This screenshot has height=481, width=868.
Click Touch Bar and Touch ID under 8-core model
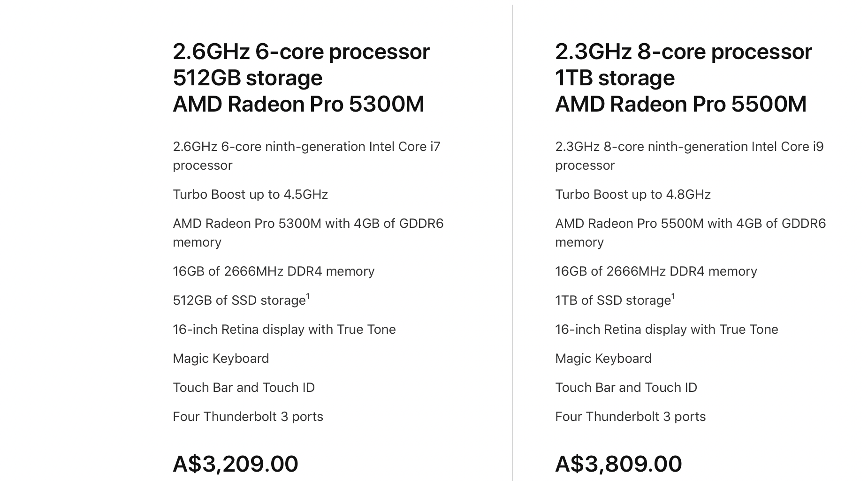(x=626, y=388)
